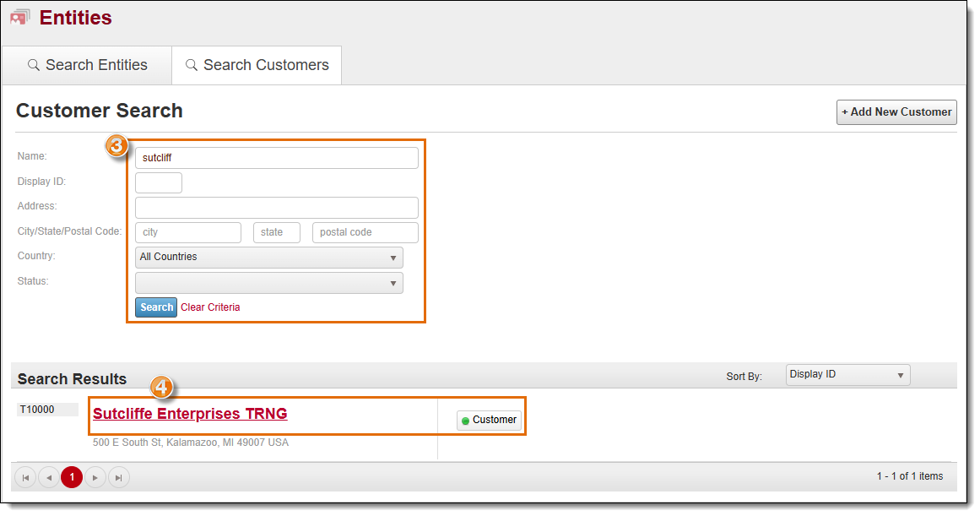This screenshot has width=980, height=516.
Task: Jump to last results page
Action: (x=119, y=478)
